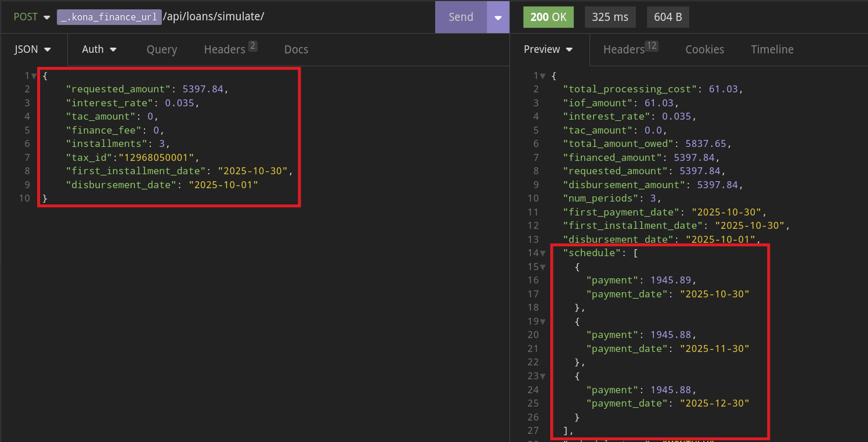This screenshot has height=442, width=868.
Task: Send the request with the Send button
Action: point(461,17)
